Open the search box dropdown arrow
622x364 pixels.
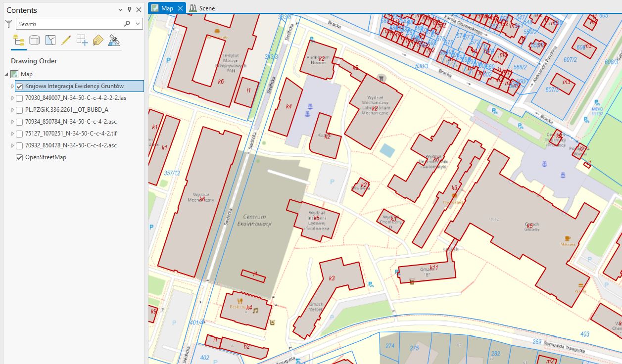(x=138, y=24)
